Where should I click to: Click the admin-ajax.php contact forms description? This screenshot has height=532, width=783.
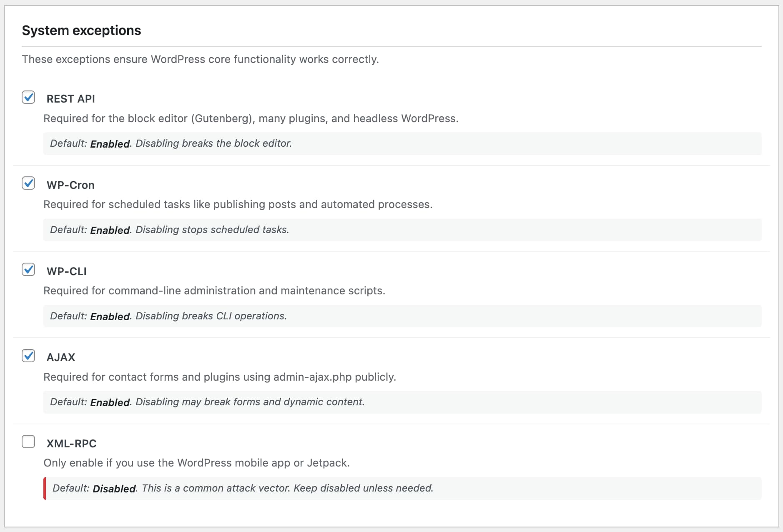coord(219,377)
